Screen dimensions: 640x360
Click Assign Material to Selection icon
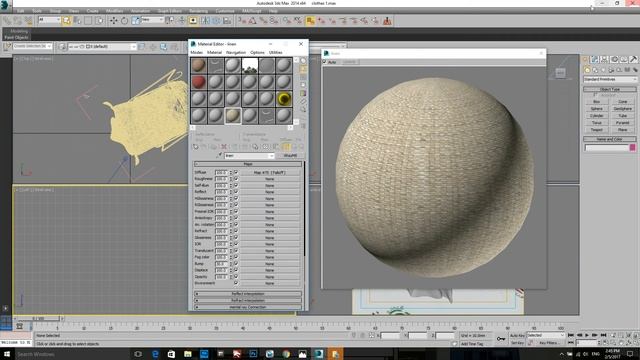pos(213,147)
